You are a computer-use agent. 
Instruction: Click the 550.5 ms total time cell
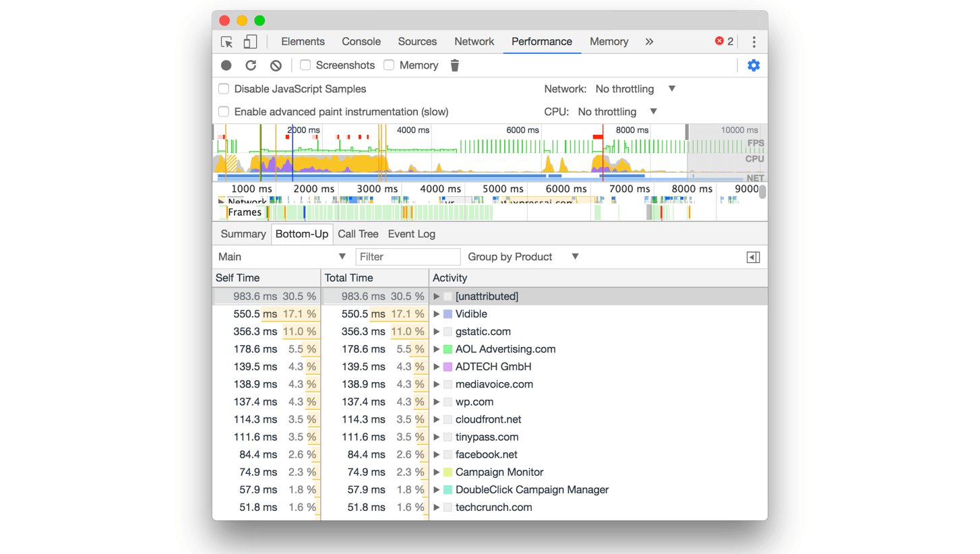coord(375,314)
